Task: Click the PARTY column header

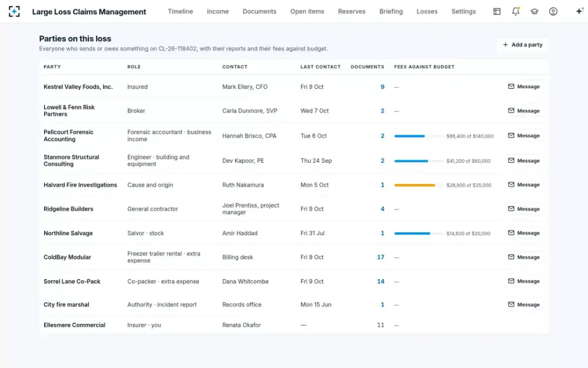Action: (x=52, y=67)
